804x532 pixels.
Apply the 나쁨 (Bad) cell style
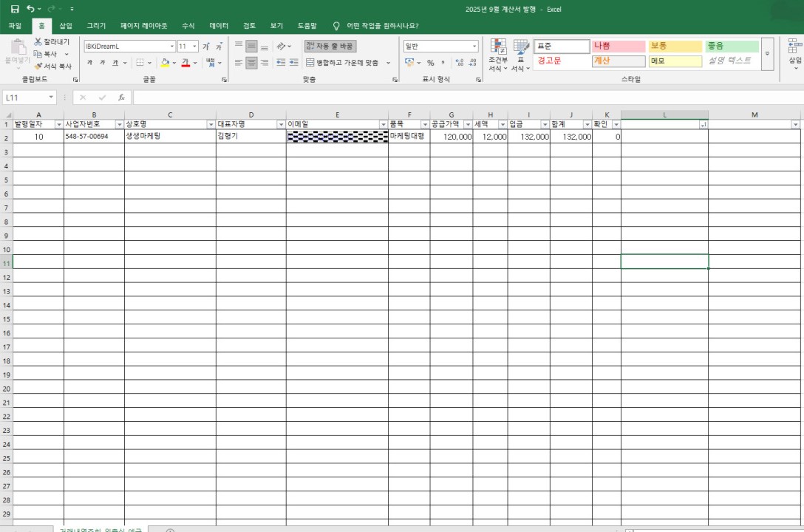point(619,46)
